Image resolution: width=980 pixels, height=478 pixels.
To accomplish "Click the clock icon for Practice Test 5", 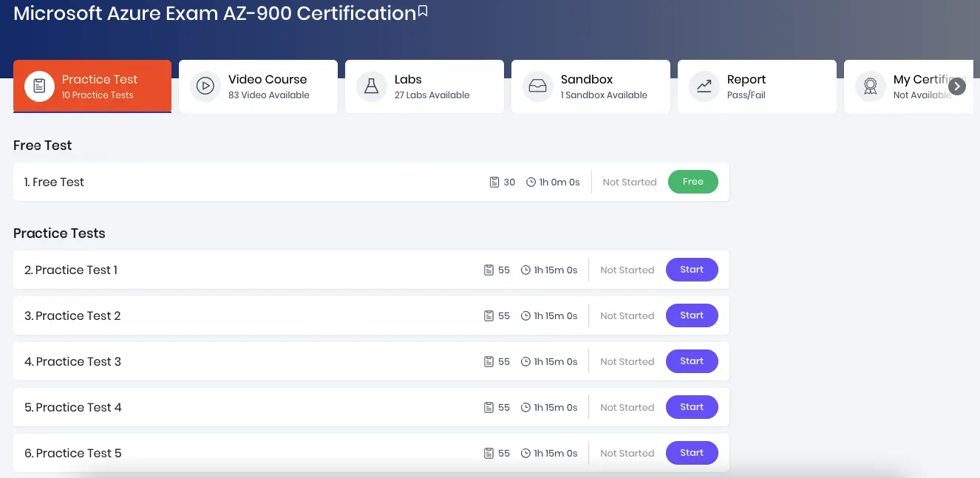I will [525, 453].
